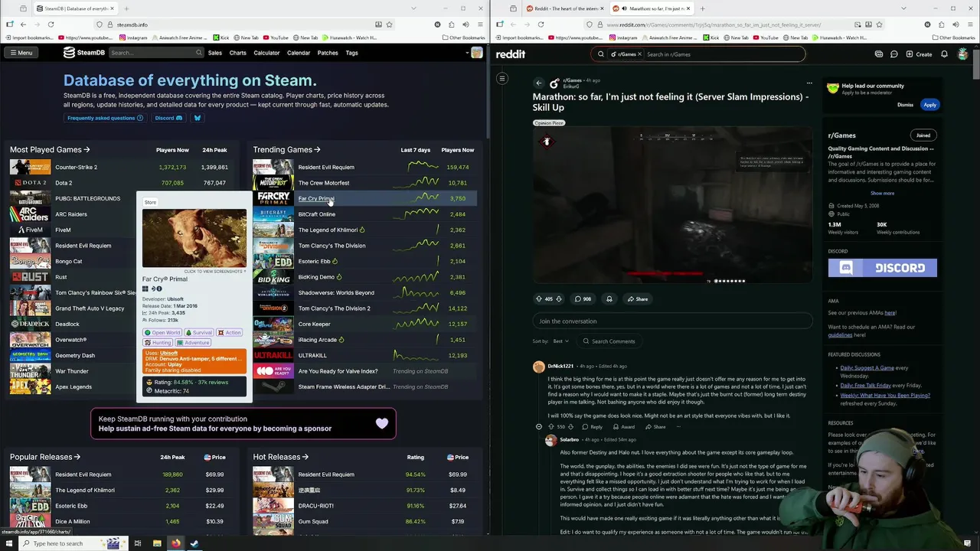Change comment Sort by Best dropdown

tap(561, 341)
